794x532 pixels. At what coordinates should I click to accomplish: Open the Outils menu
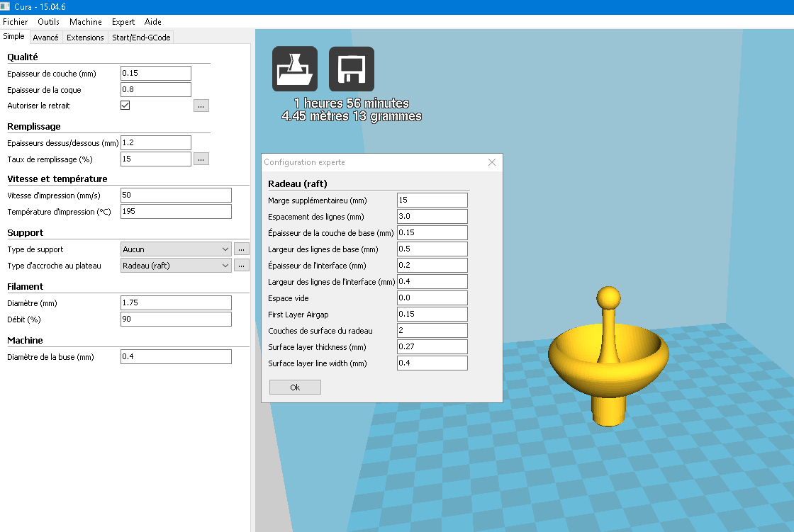pos(49,22)
